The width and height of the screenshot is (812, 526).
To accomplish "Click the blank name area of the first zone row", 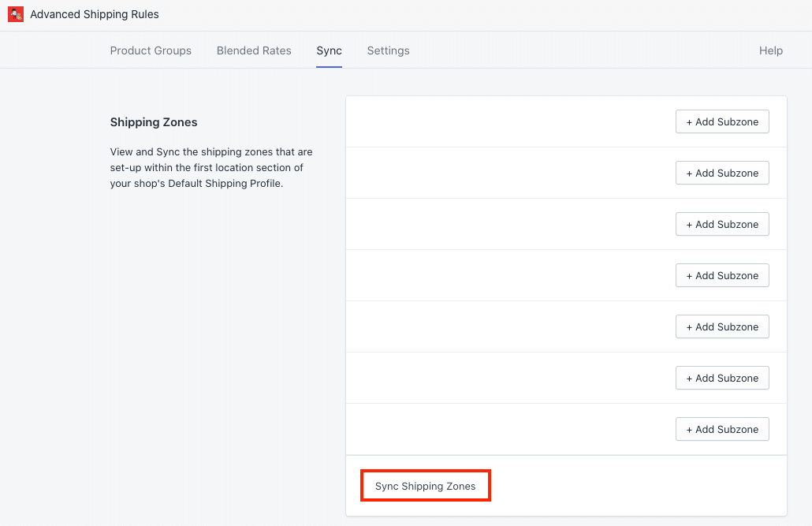I will point(505,121).
